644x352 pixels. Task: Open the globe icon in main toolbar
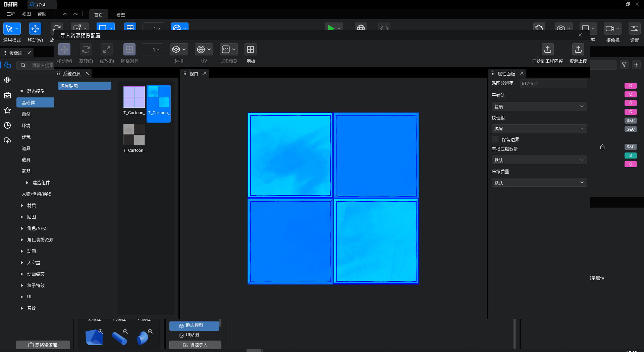tap(361, 28)
